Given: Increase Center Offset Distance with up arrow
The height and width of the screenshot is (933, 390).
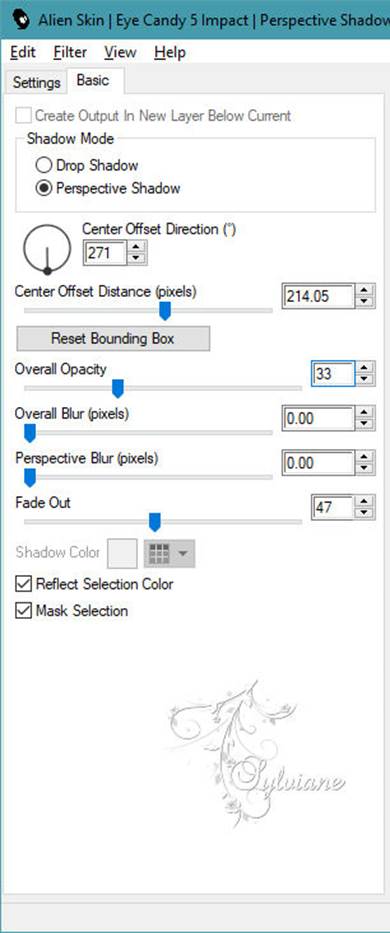Looking at the screenshot, I should point(364,289).
